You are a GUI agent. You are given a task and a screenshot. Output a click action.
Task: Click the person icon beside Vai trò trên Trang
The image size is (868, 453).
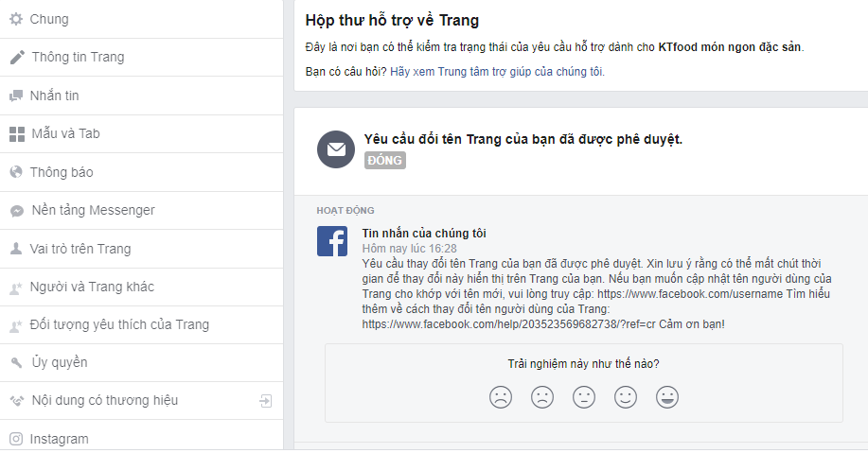16,249
